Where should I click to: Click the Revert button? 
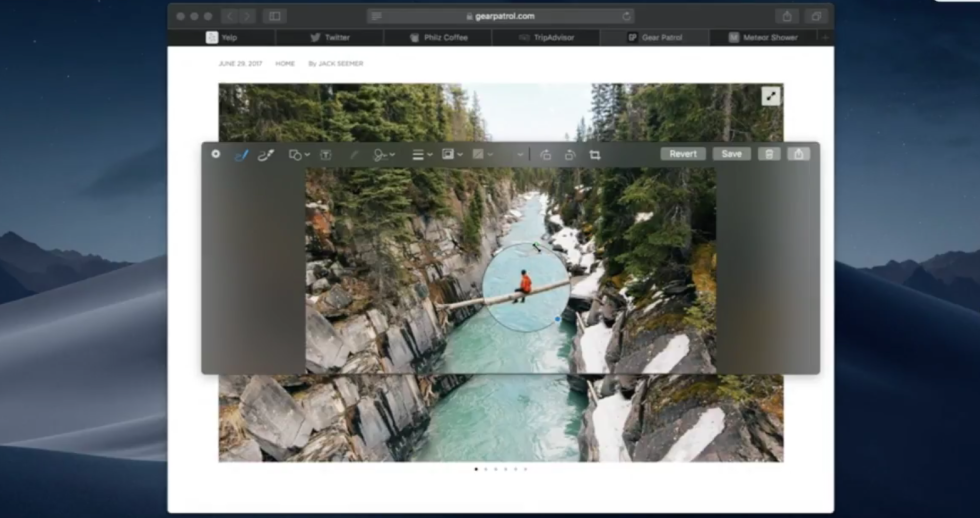[x=683, y=154]
